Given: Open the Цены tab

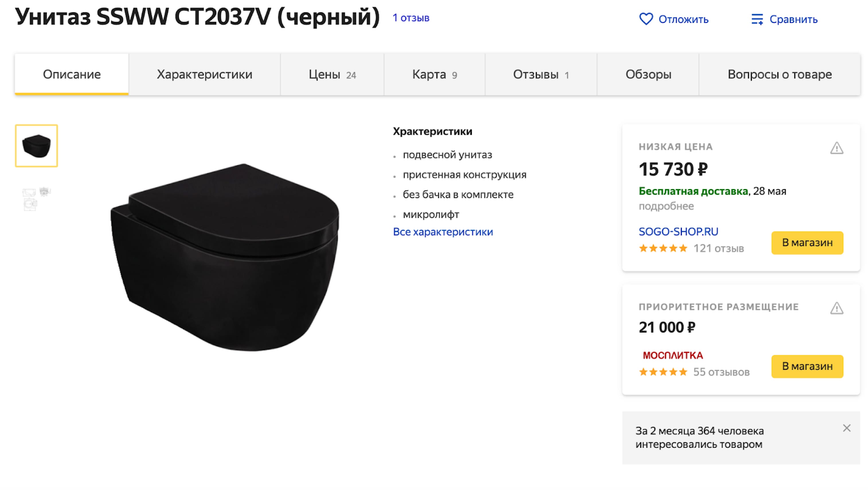Looking at the screenshot, I should tap(332, 74).
